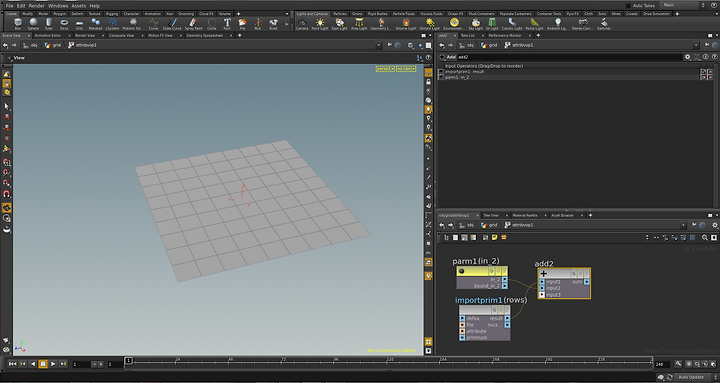The width and height of the screenshot is (720, 383).
Task: Switch to the Modify shelf tab
Action: click(28, 14)
